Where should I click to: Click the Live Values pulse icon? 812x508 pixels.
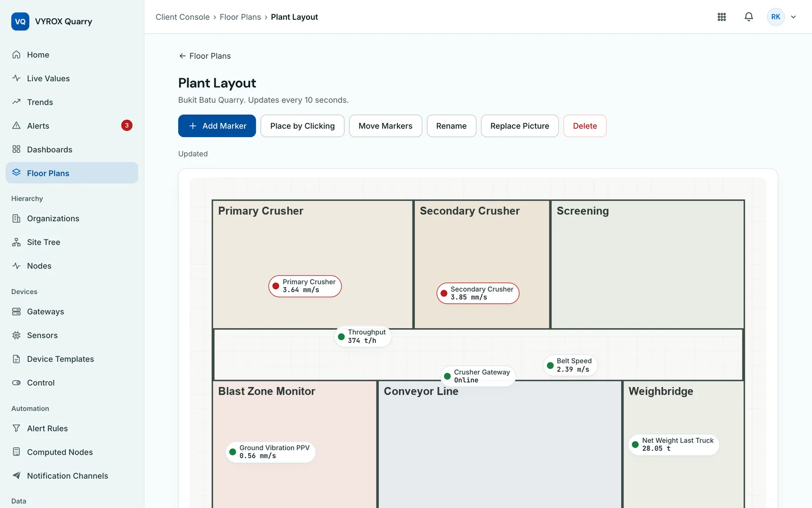click(16, 78)
